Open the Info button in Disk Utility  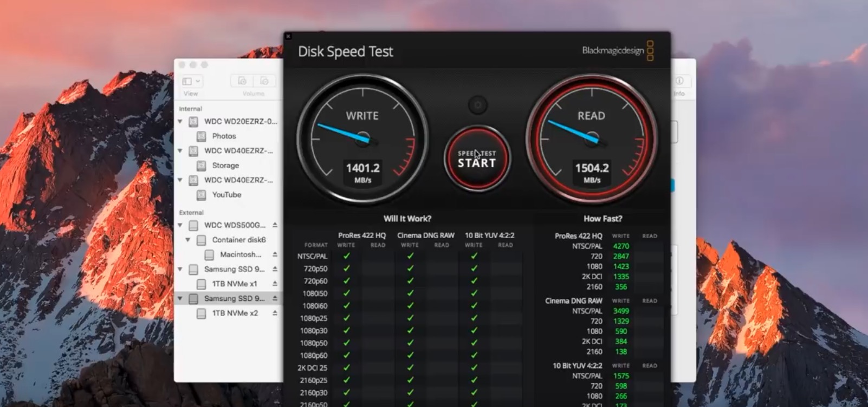(679, 81)
